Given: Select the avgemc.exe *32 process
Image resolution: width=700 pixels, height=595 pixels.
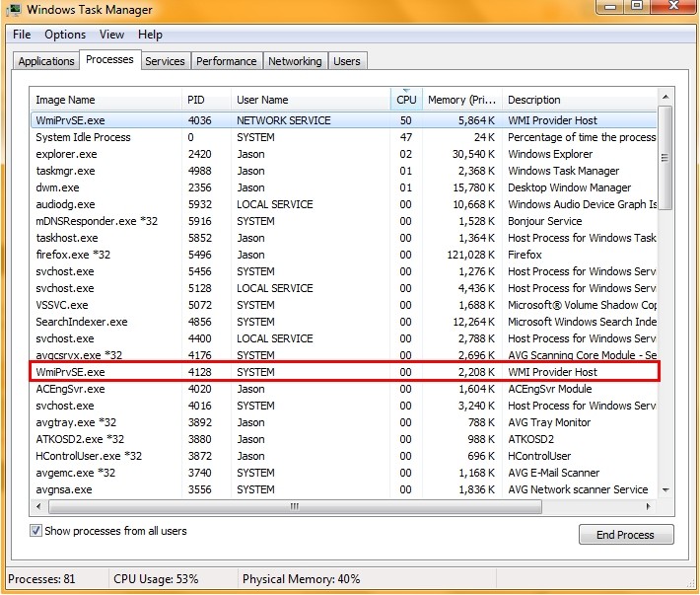Looking at the screenshot, I should tap(344, 473).
